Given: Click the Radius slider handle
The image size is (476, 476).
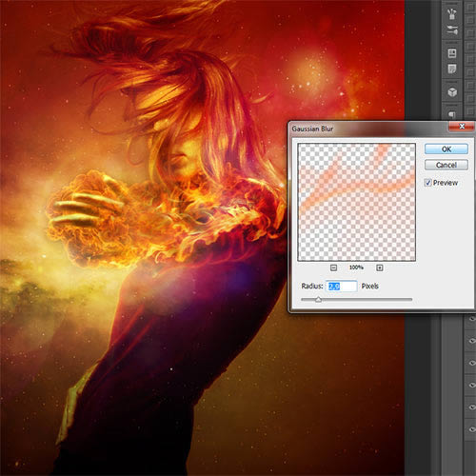Looking at the screenshot, I should pyautogui.click(x=318, y=300).
